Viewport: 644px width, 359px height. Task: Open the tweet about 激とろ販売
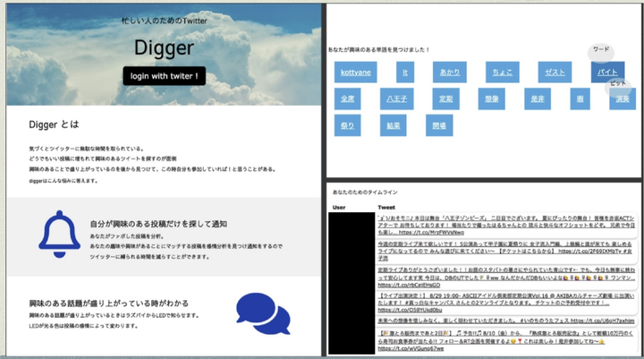pyautogui.click(x=505, y=341)
